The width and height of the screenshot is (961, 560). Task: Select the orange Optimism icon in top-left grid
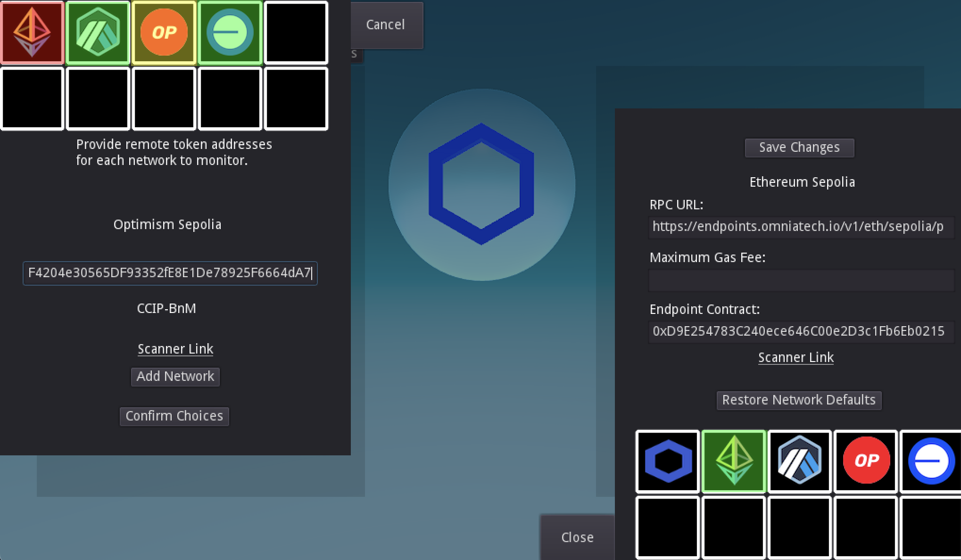pyautogui.click(x=164, y=33)
